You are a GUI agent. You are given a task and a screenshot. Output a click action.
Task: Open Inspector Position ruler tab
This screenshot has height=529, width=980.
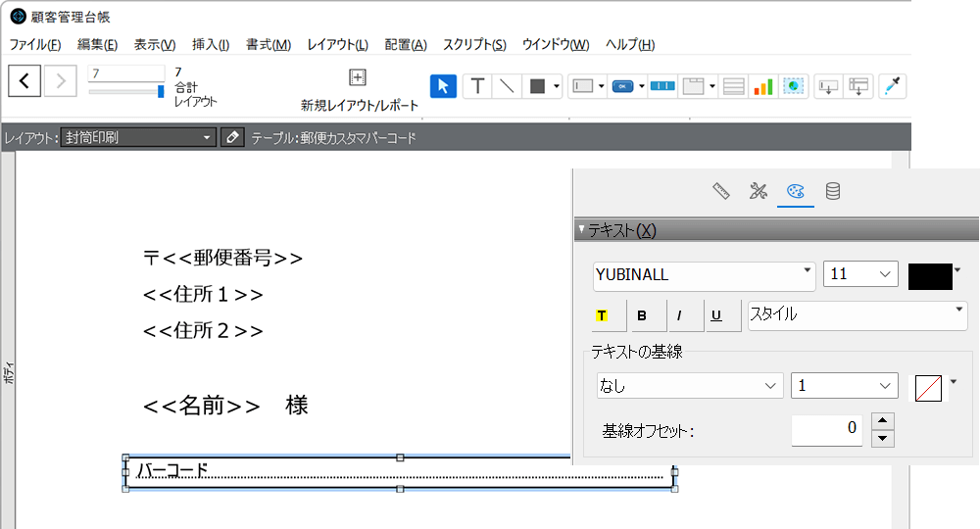[721, 191]
